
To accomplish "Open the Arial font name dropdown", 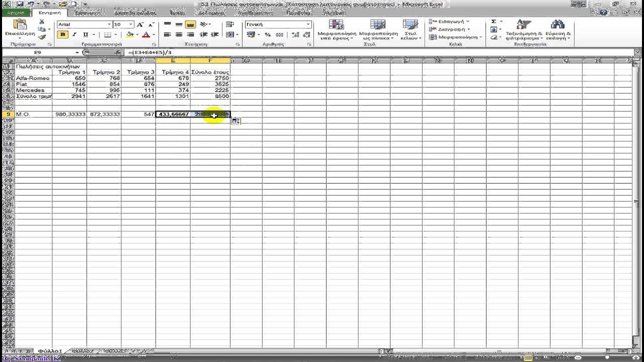I will point(109,24).
